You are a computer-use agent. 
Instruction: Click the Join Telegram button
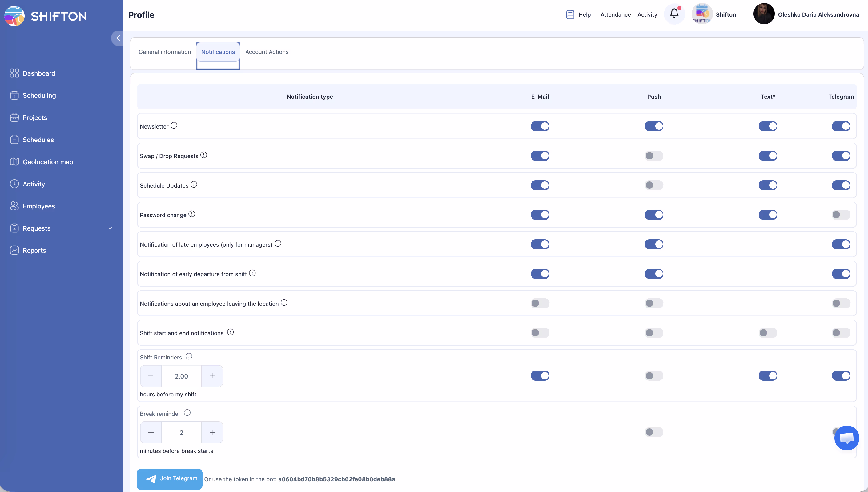pyautogui.click(x=169, y=479)
